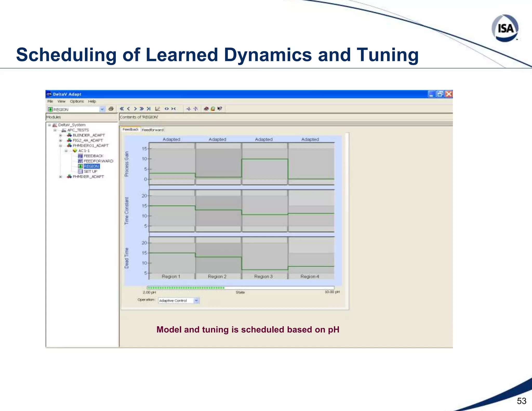Open the REGION combo box dropdown
The height and width of the screenshot is (411, 532).
[x=102, y=109]
